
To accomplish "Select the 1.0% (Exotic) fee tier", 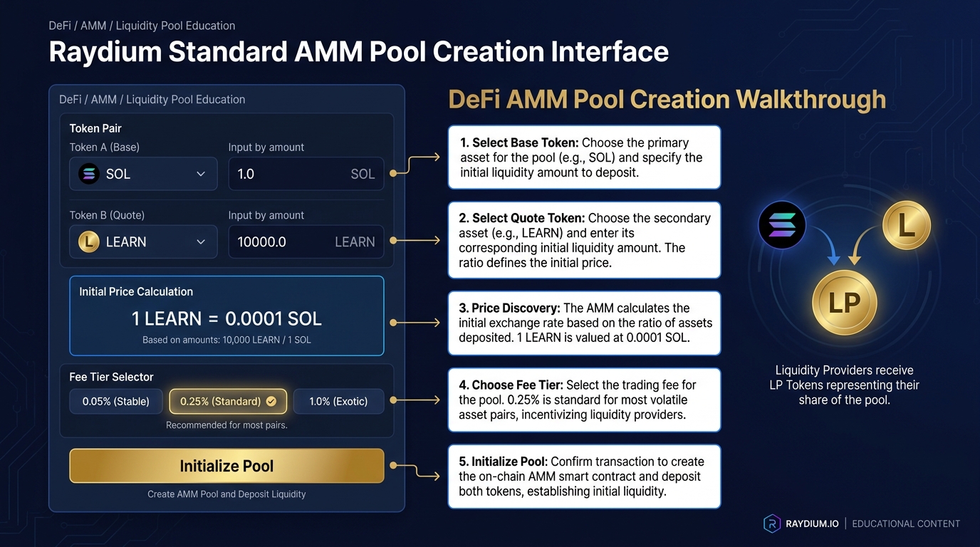I will [338, 402].
